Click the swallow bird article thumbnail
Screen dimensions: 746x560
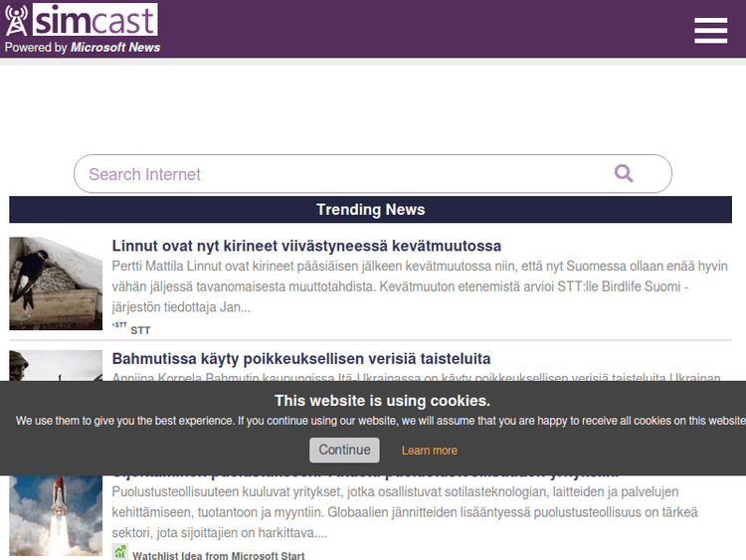(x=56, y=283)
